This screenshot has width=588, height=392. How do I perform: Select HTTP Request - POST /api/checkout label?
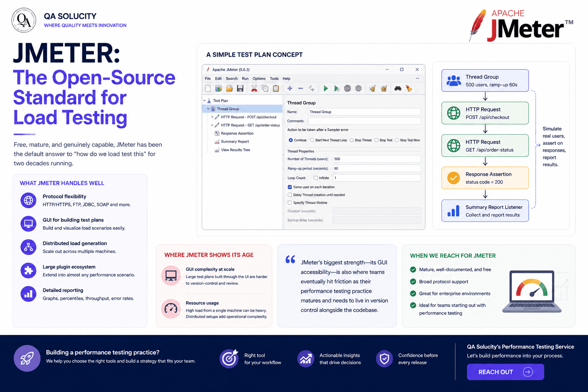coord(248,117)
